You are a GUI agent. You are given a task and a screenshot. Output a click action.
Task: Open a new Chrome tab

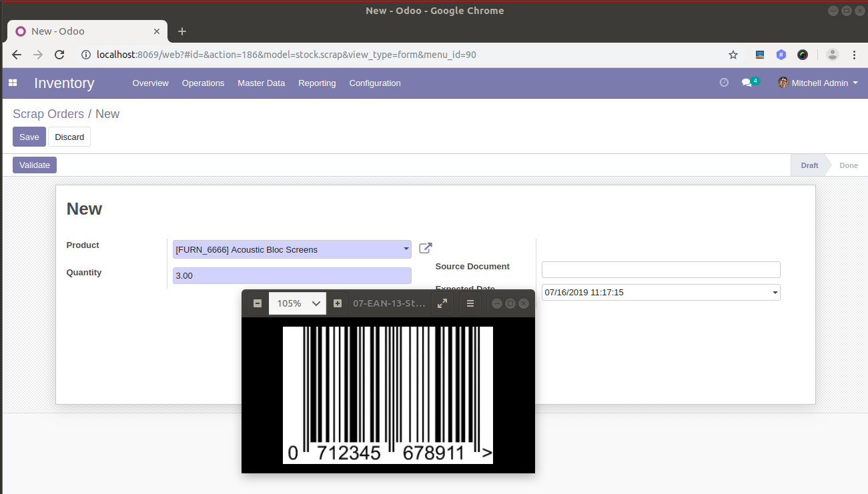coord(182,31)
